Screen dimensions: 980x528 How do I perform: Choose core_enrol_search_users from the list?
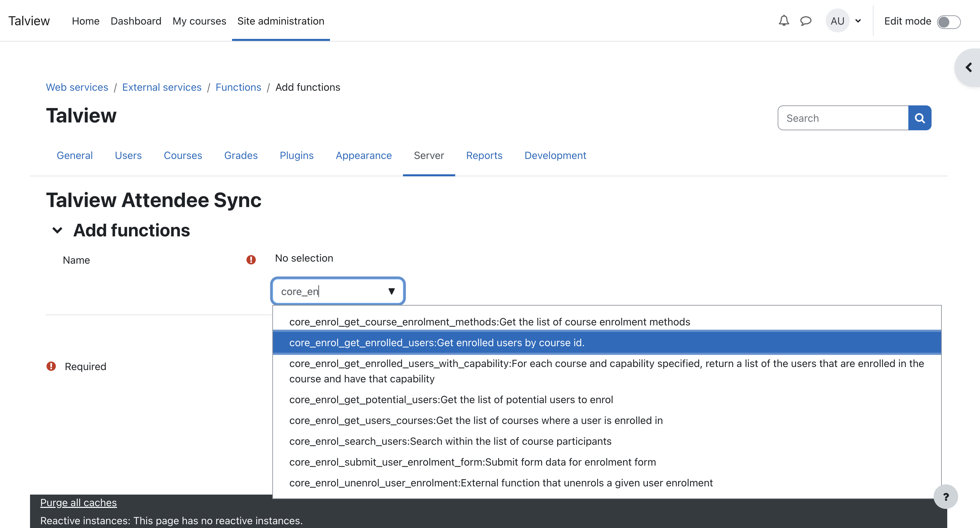tap(450, 441)
